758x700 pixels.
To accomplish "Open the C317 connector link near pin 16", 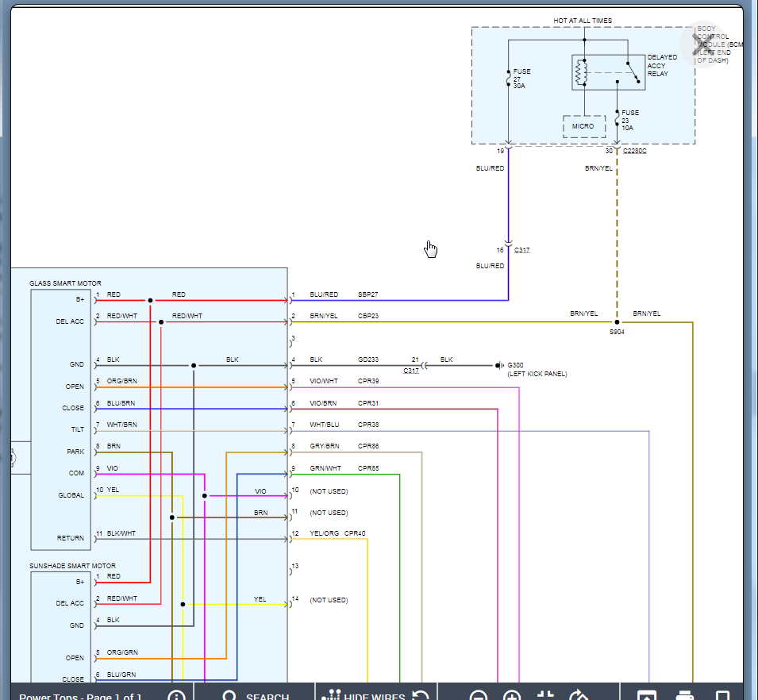I will coord(521,250).
